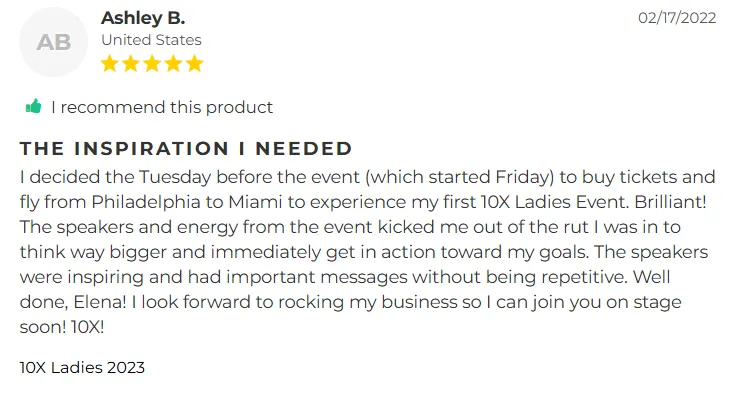Screen dimensions: 737x397
Task: Click the AB avatar circle
Action: [x=54, y=42]
